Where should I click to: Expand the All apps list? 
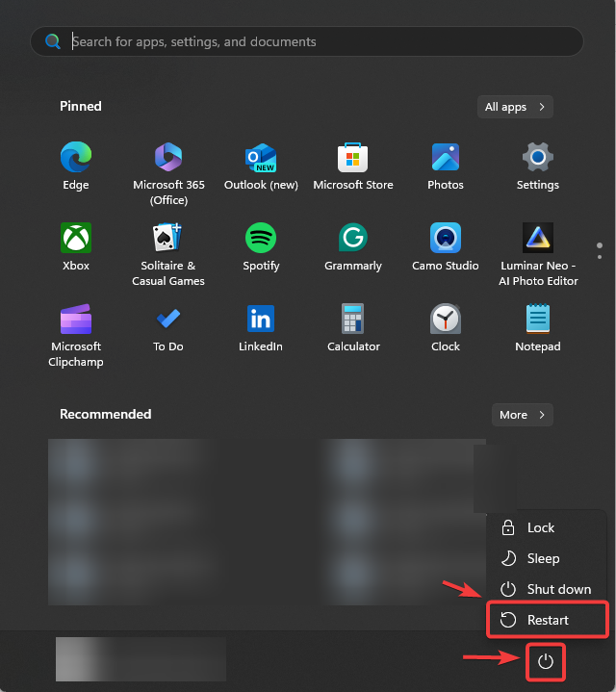coord(515,107)
